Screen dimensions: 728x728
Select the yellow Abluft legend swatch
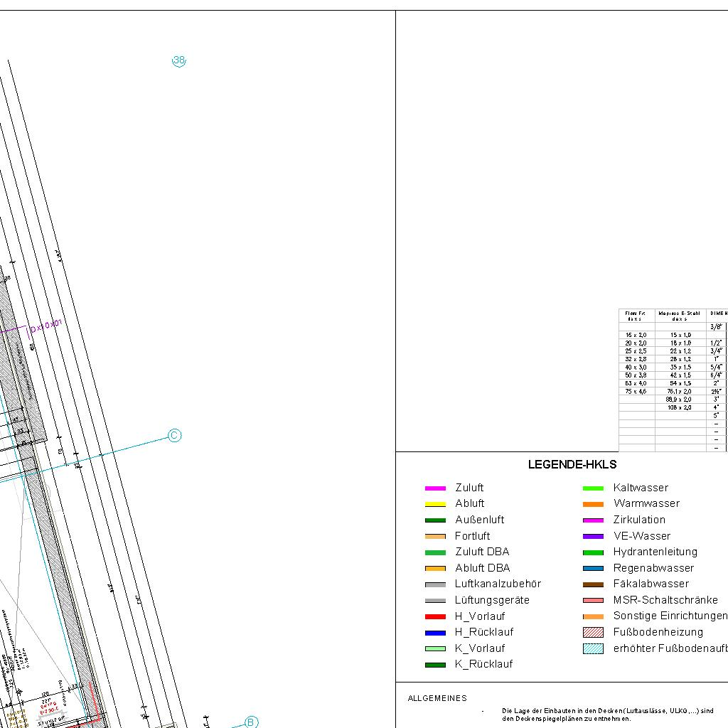tap(434, 504)
